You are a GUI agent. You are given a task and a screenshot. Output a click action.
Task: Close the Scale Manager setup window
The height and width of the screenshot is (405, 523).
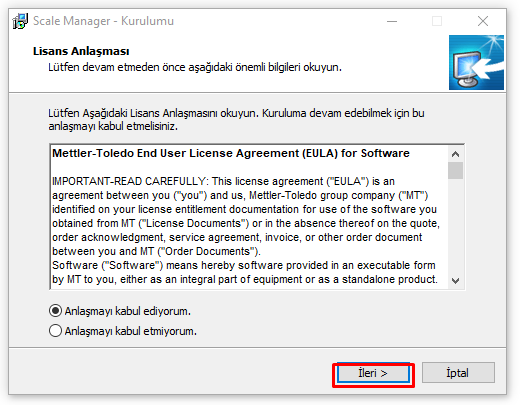[x=483, y=21]
